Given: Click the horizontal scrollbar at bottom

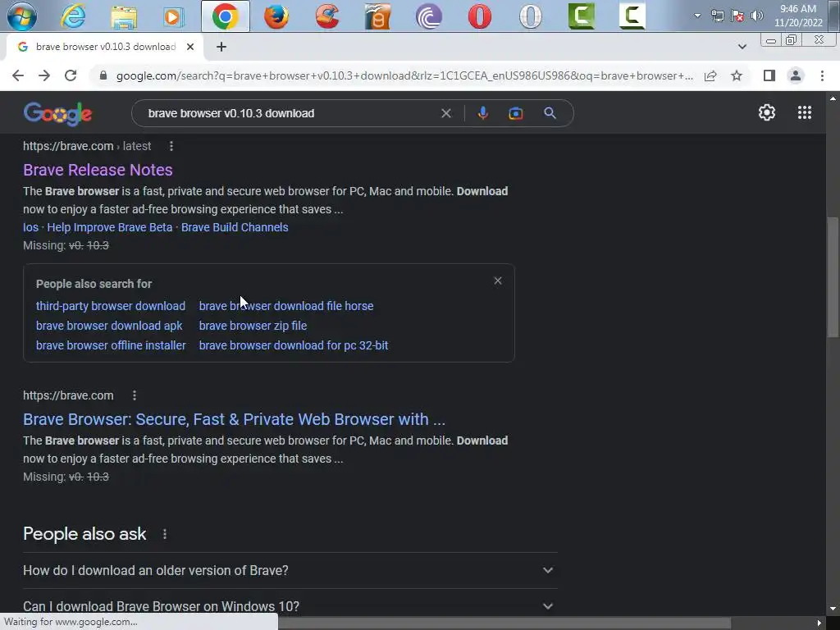Looking at the screenshot, I should (504, 623).
